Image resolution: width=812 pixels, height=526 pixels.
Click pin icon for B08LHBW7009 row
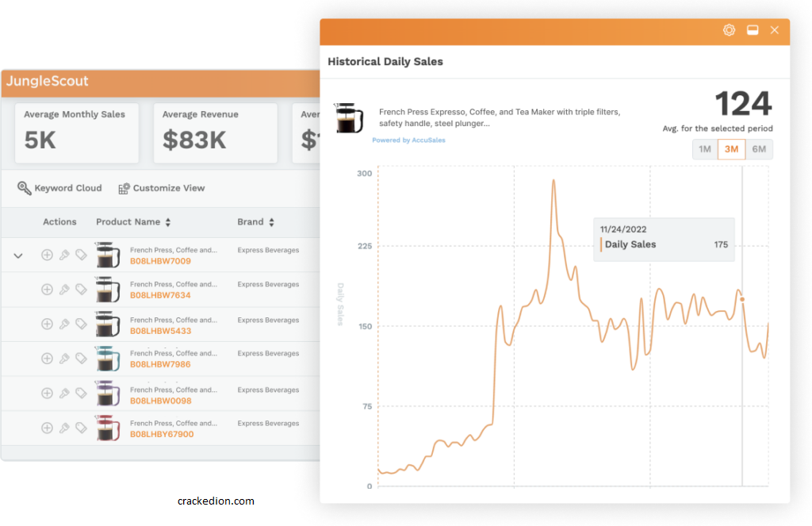pyautogui.click(x=64, y=255)
